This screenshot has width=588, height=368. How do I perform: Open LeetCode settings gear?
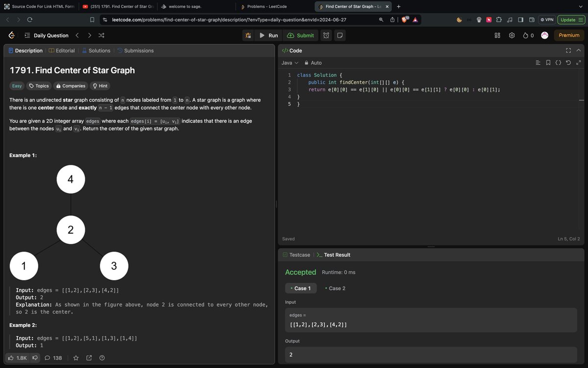click(x=512, y=35)
